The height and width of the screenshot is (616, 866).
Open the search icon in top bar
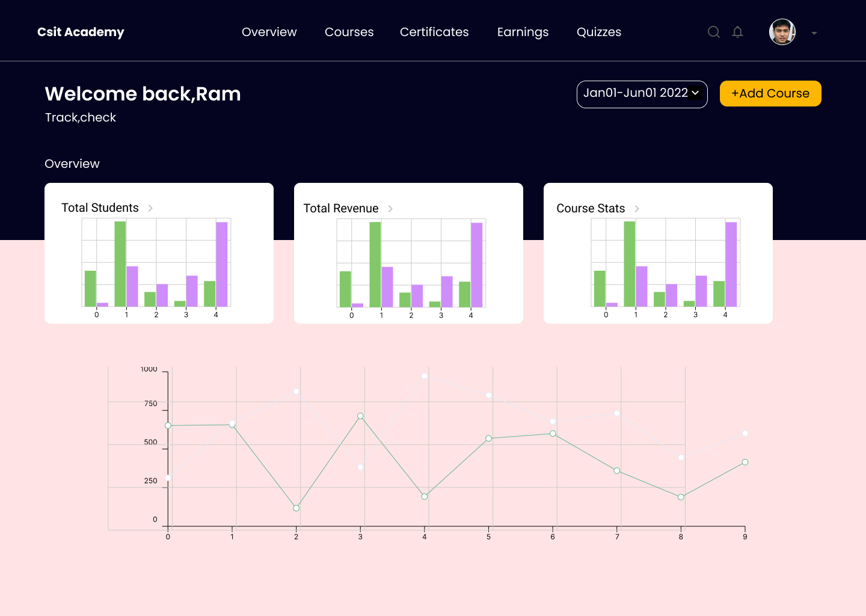tap(714, 32)
